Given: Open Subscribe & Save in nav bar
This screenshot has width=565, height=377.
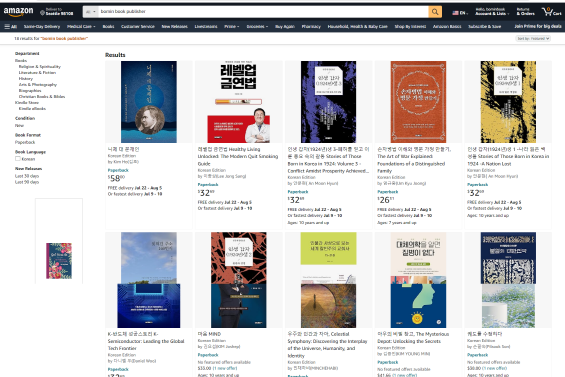Looking at the screenshot, I should 484,26.
